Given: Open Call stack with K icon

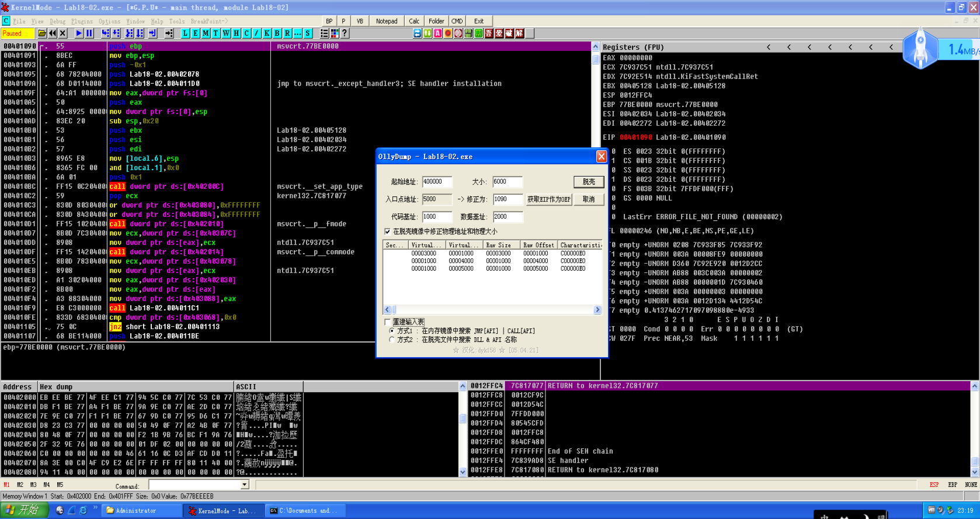Looking at the screenshot, I should (x=267, y=33).
